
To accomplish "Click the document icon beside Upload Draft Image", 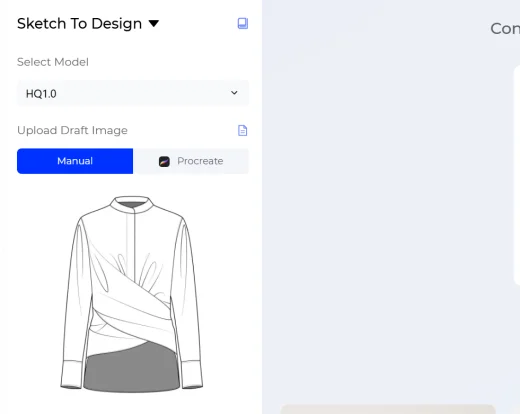I will tap(243, 130).
